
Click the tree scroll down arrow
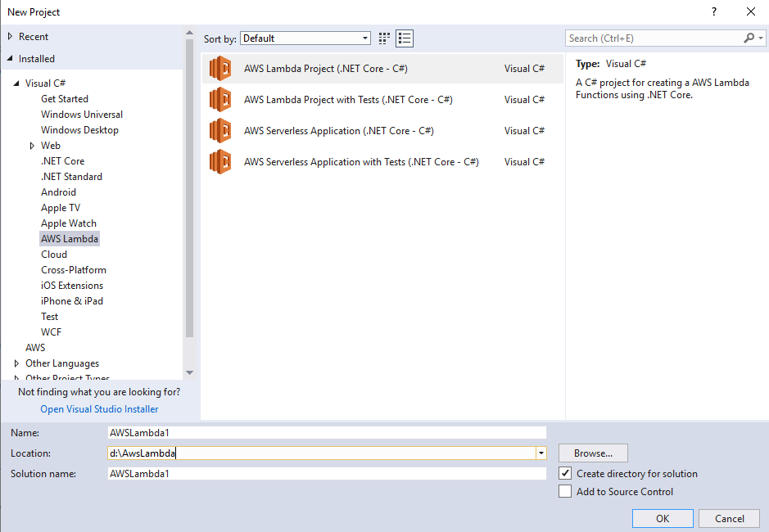[x=189, y=373]
